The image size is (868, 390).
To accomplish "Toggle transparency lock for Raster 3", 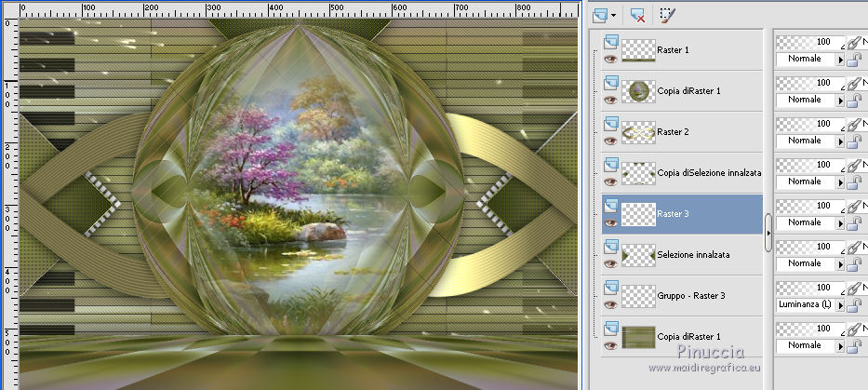I will pyautogui.click(x=854, y=223).
